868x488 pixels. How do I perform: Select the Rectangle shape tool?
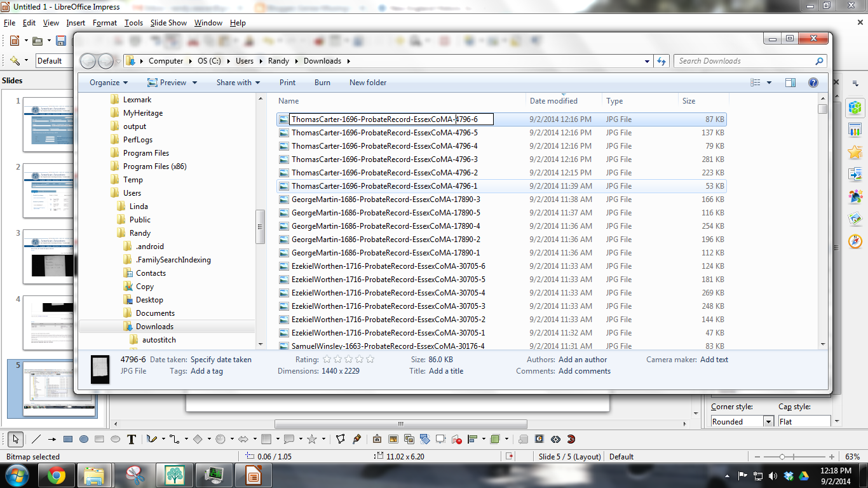pyautogui.click(x=68, y=438)
